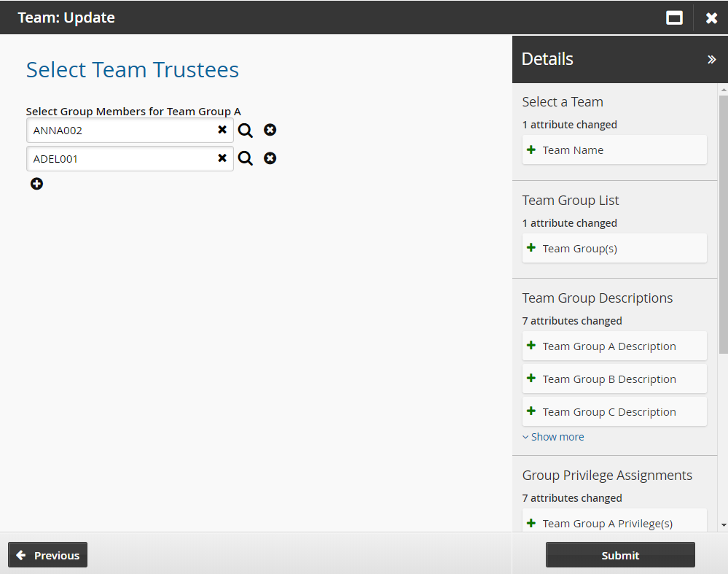Go back with the Previous button
This screenshot has width=728, height=574.
48,555
